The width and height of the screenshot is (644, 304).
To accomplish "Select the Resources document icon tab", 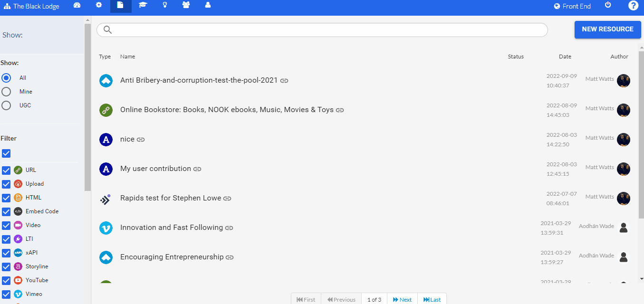I will (x=120, y=6).
